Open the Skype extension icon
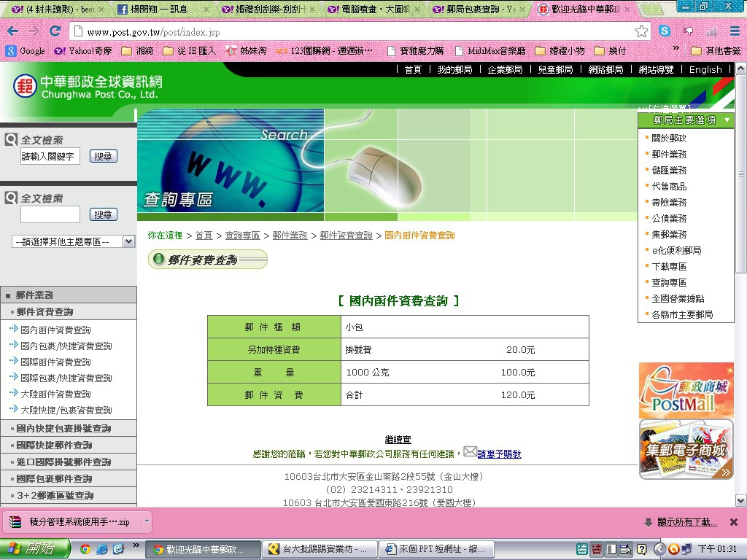 pos(665,31)
